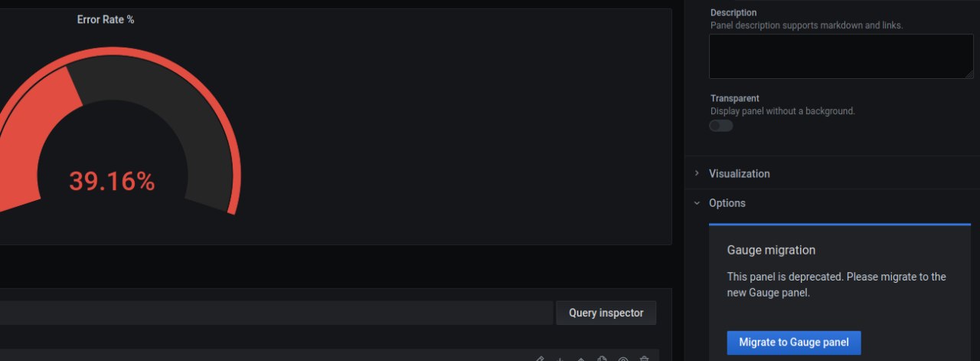Screen dimensions: 980x361
Task: Duplicate the query using the copy icon
Action: 602,359
